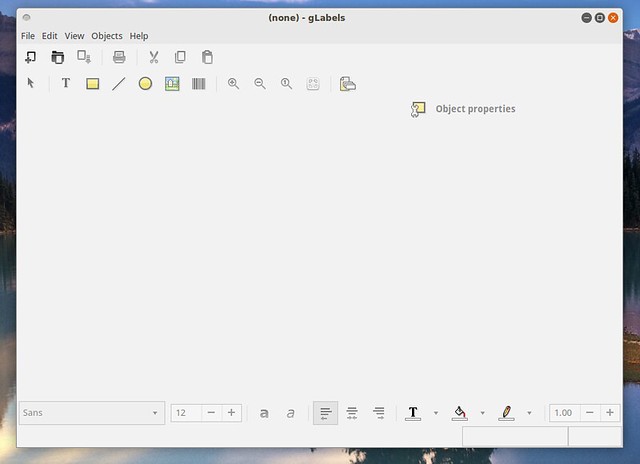Screen dimensions: 640x464
Task: Expand the fill color dropdown arrow
Action: click(482, 413)
